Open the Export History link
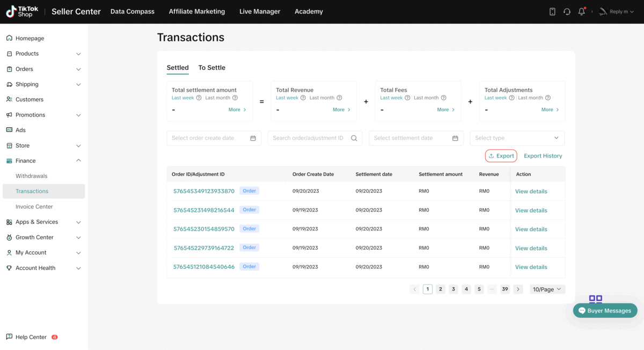The height and width of the screenshot is (350, 644). pyautogui.click(x=543, y=156)
